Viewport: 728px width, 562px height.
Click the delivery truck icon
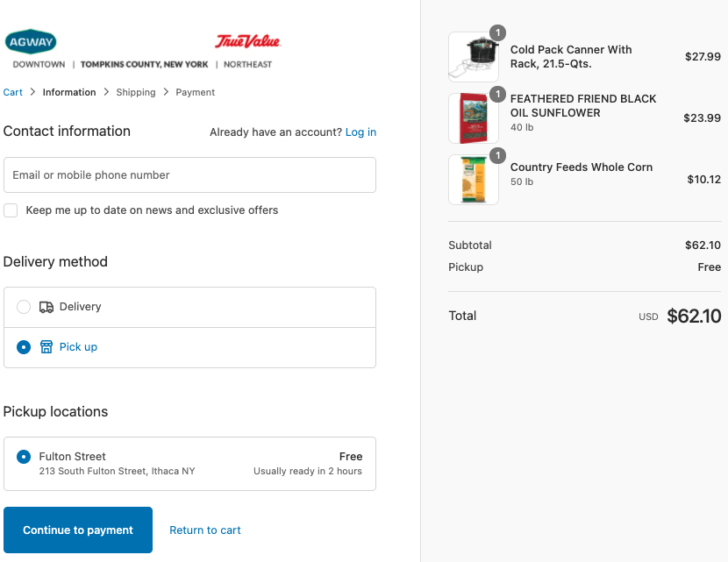tap(46, 307)
